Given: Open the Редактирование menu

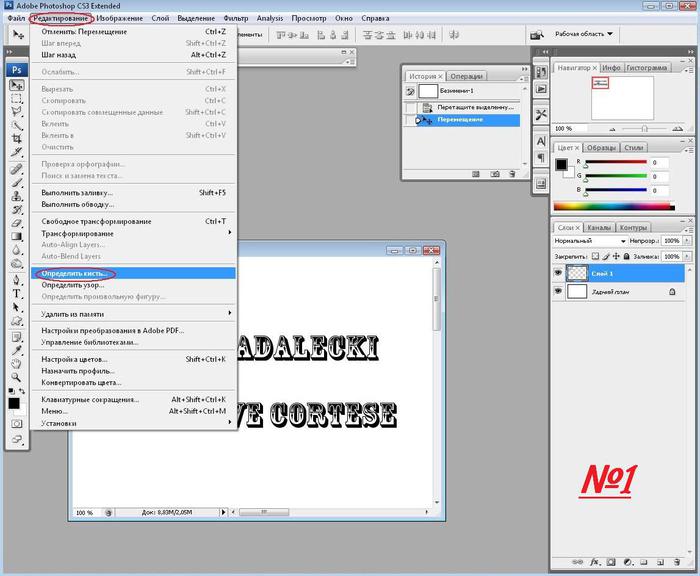Looking at the screenshot, I should (x=61, y=18).
